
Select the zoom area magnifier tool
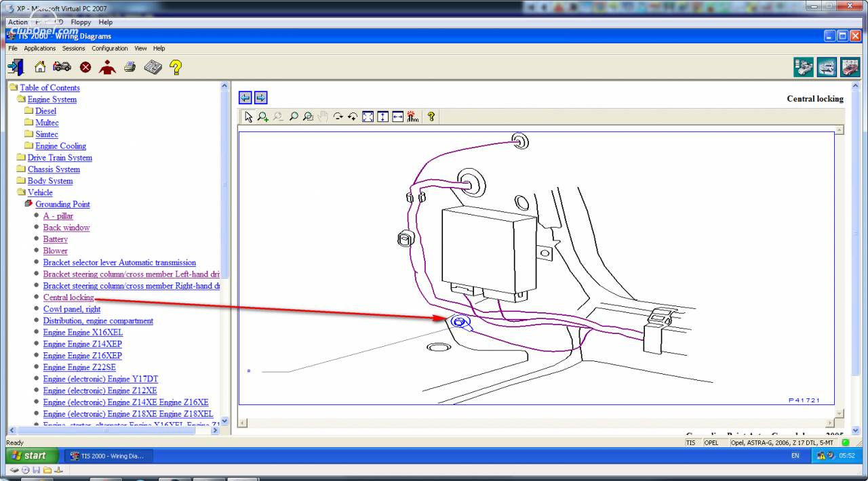(308, 117)
